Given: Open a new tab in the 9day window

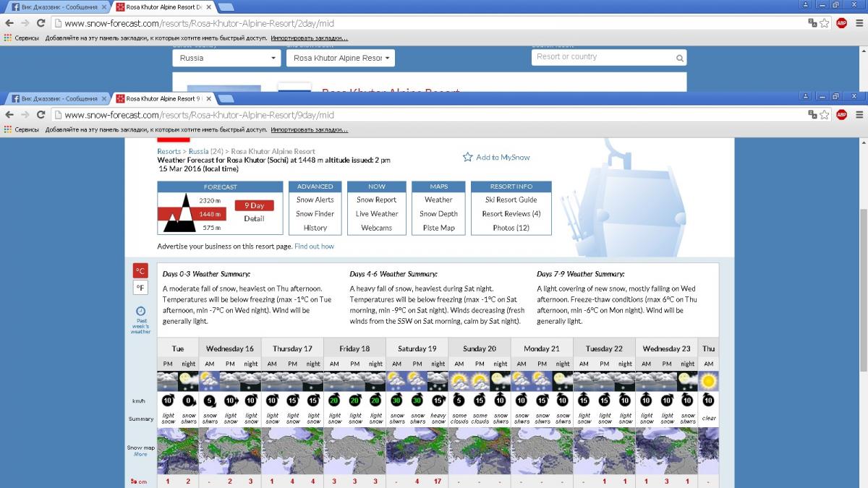Looking at the screenshot, I should pyautogui.click(x=225, y=98).
